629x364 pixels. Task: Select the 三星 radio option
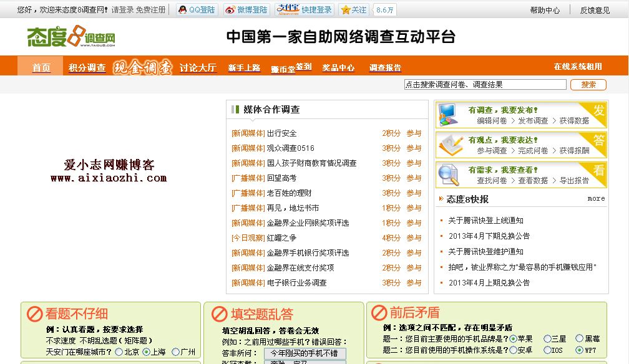click(547, 338)
